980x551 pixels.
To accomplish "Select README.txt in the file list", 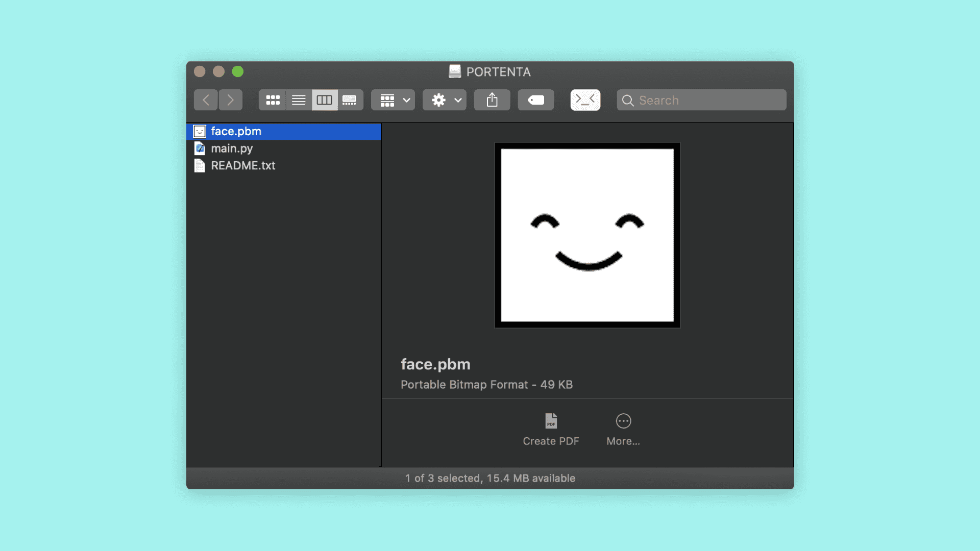I will [243, 166].
